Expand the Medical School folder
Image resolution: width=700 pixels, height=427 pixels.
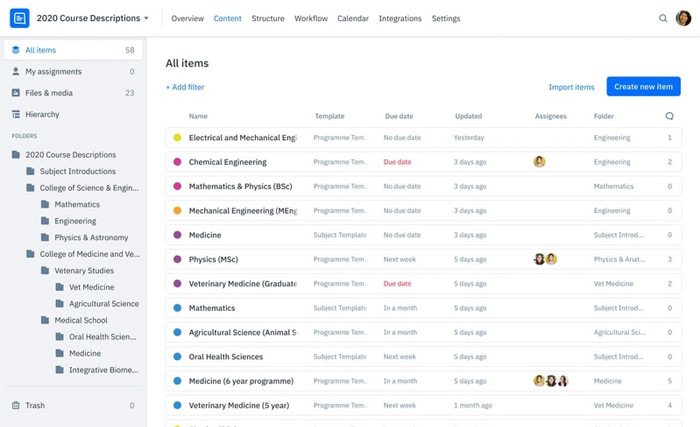[x=81, y=320]
